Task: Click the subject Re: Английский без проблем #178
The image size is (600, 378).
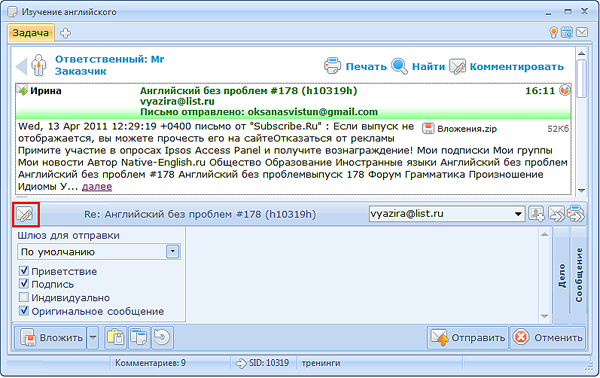Action: coord(200,214)
